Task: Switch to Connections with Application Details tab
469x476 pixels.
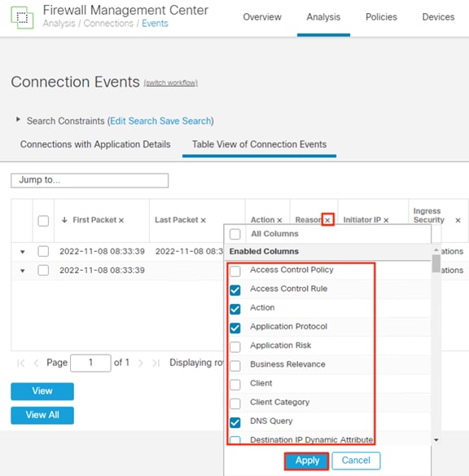Action: coord(95,144)
